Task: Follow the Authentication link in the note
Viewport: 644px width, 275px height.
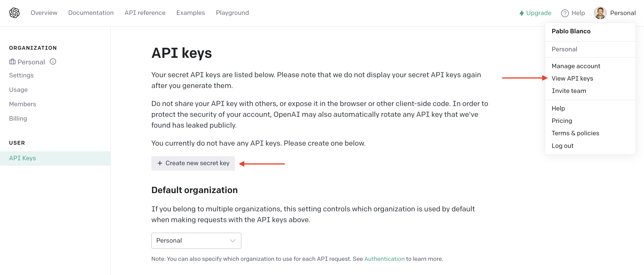Action: click(x=384, y=259)
